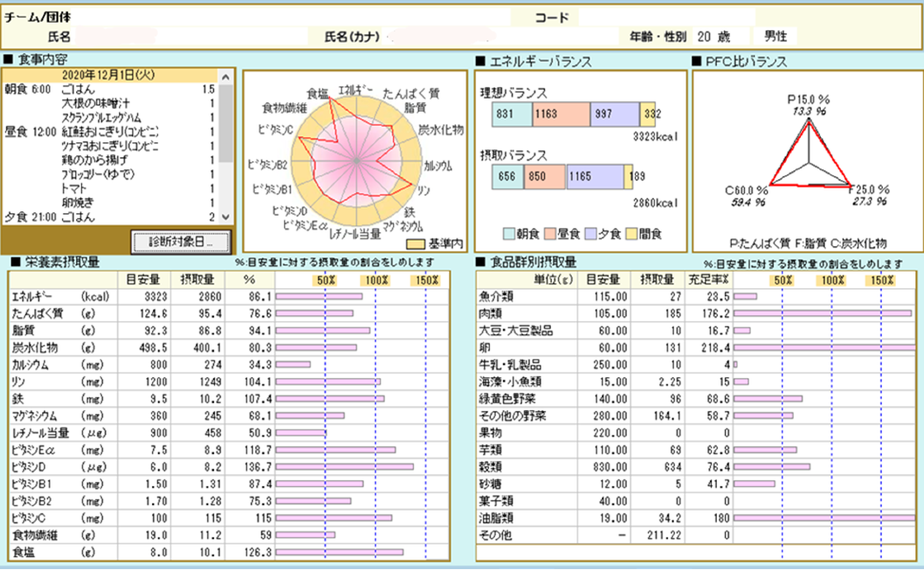Click the meal list scroll-down arrow
Viewport: 924px width, 570px height.
coord(227,216)
